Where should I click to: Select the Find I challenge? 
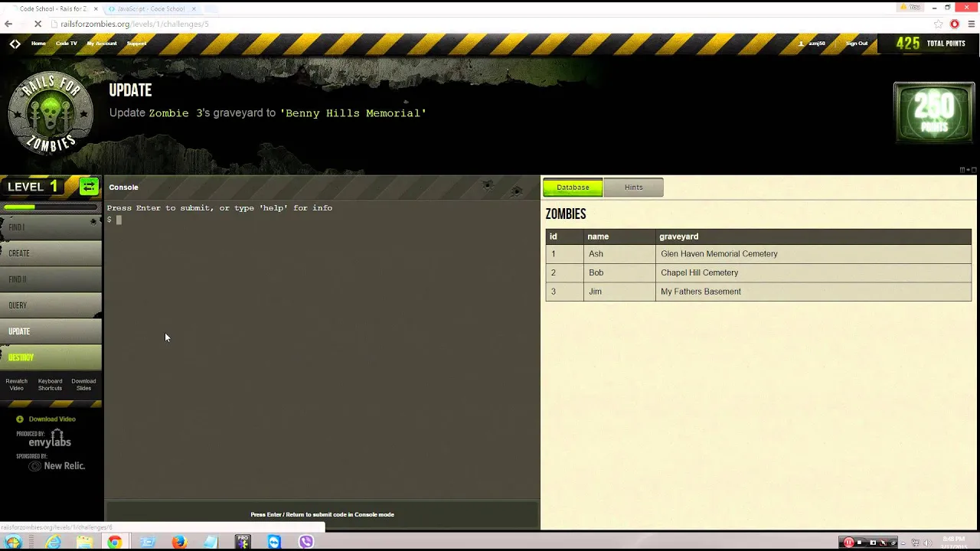click(x=51, y=227)
